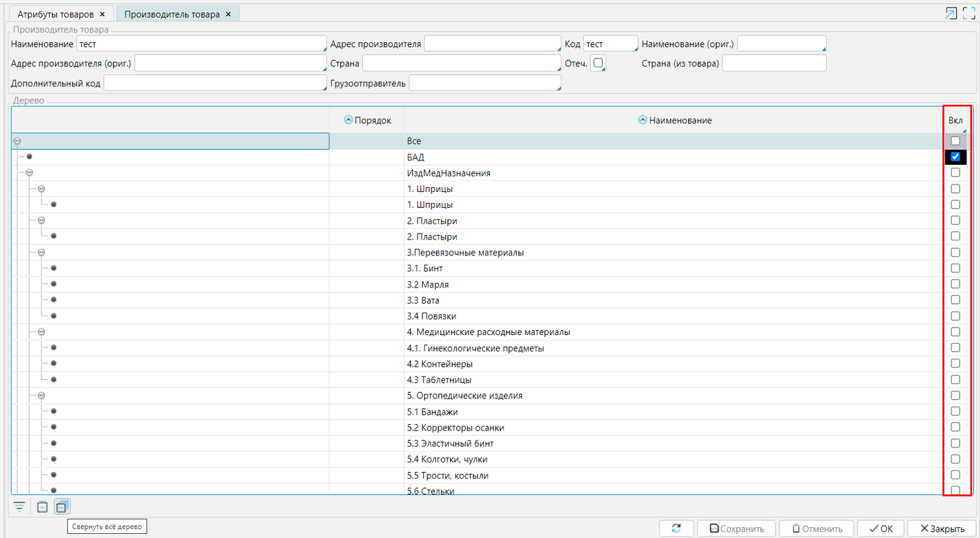
Task: Click the refresh icon button
Action: [676, 528]
